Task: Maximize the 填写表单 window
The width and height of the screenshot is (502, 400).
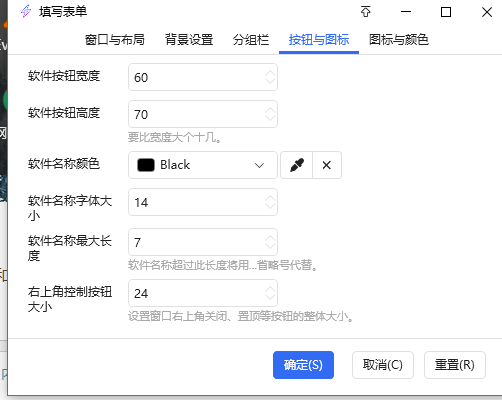Action: pos(446,12)
